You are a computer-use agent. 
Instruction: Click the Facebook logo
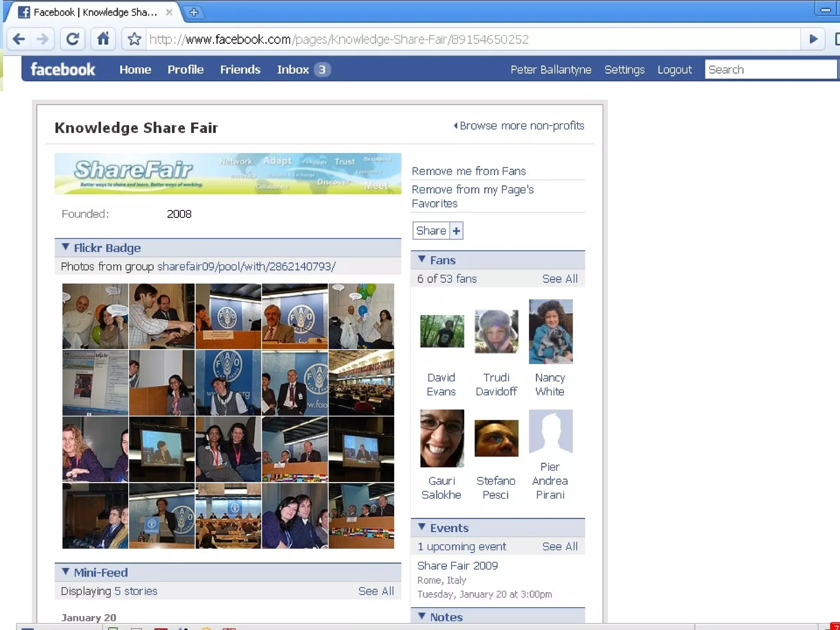pos(63,69)
